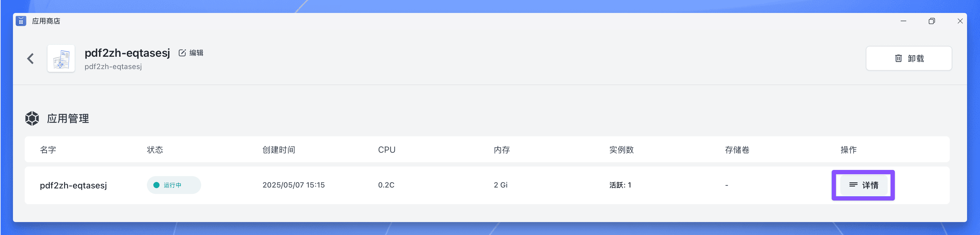980x235 pixels.
Task: Click the pdf2zh application thumbnail icon
Action: point(61,59)
